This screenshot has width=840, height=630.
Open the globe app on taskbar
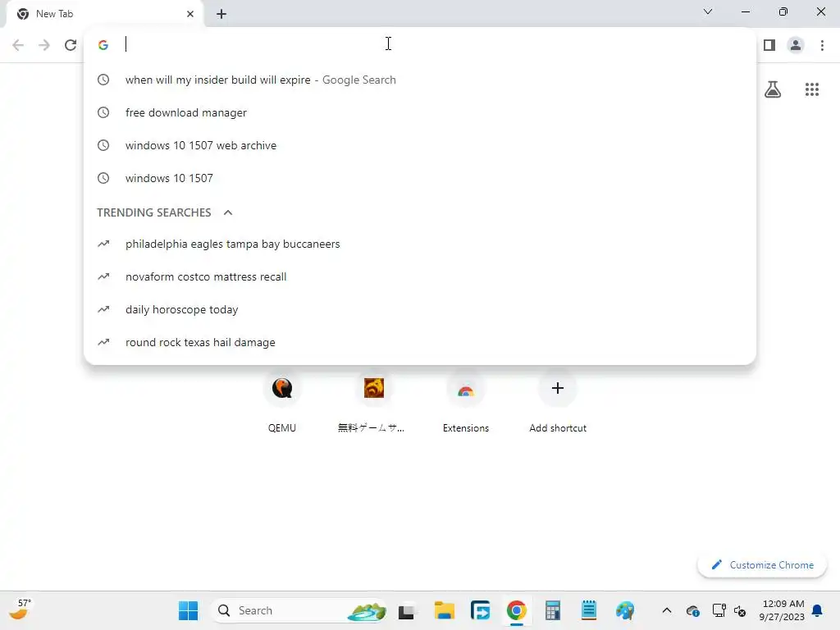[x=625, y=610]
